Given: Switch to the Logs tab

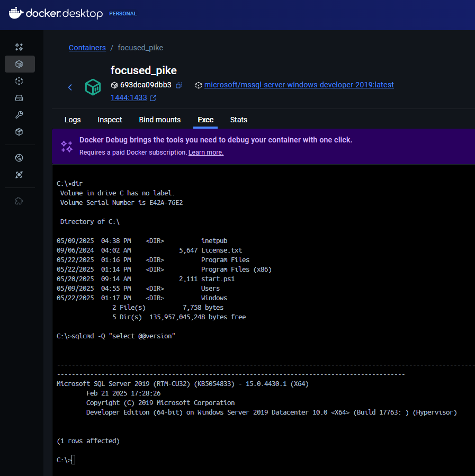Looking at the screenshot, I should (73, 120).
